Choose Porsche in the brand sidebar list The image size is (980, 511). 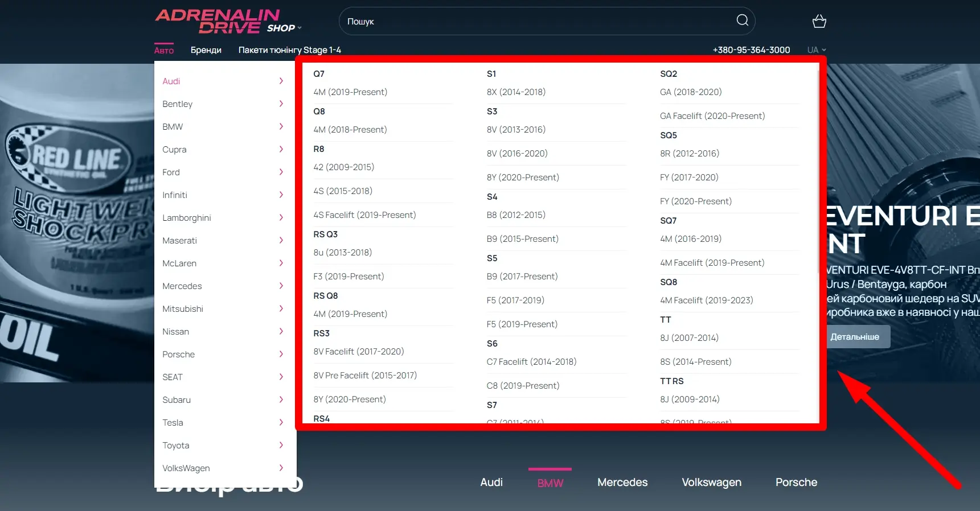click(x=179, y=354)
